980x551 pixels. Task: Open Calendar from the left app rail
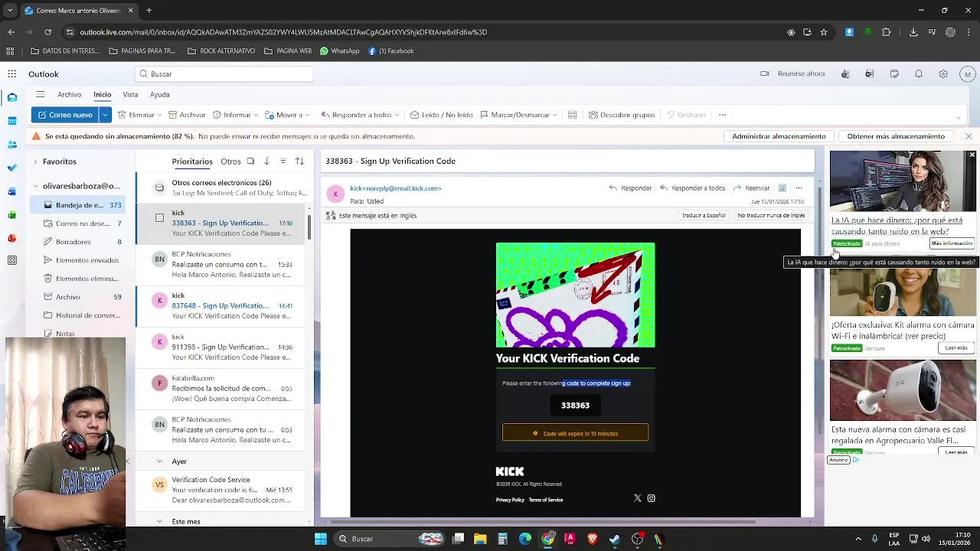point(12,120)
